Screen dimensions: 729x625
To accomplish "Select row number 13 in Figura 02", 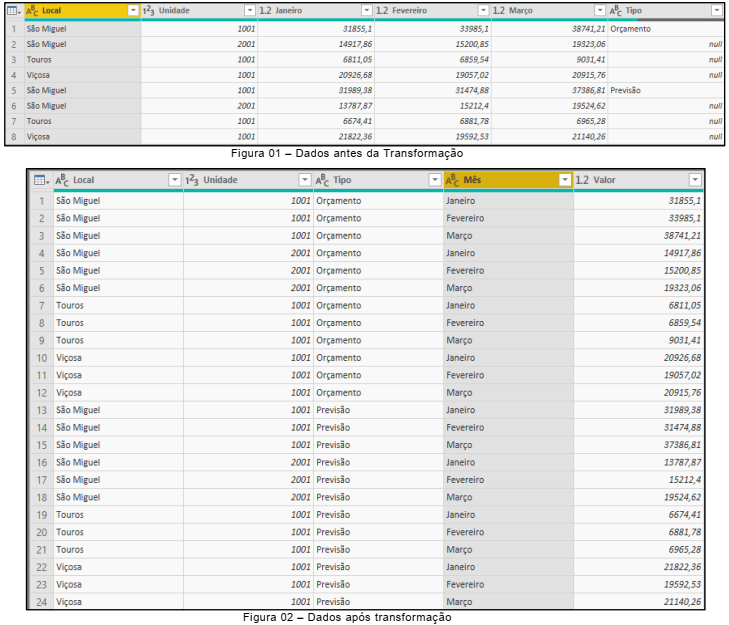I will [41, 410].
